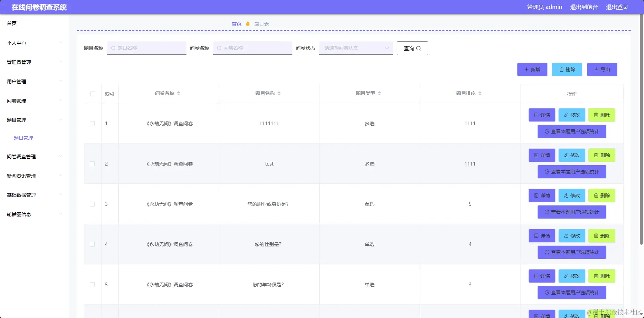Edit row 1 with 修改 button
Screen dimensions: 644x318
click(x=572, y=115)
